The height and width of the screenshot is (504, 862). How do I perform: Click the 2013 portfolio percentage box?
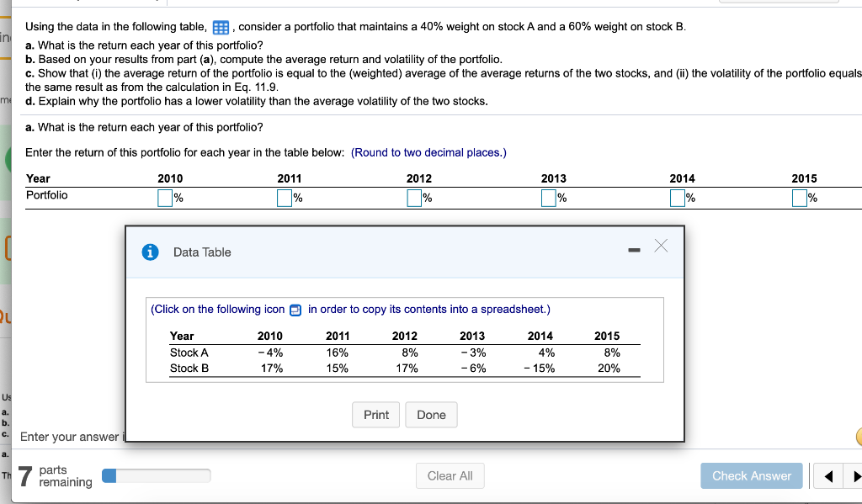(550, 197)
